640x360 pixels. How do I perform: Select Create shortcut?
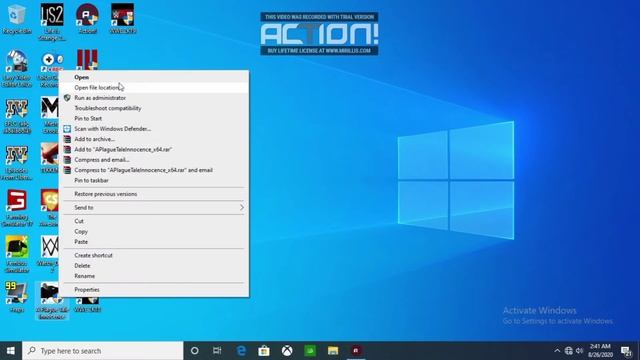pos(154,255)
